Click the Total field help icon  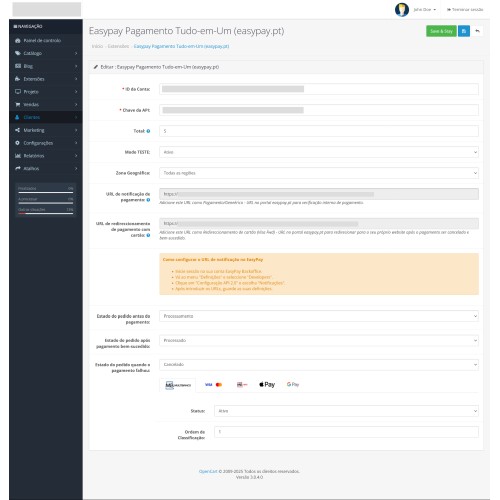(x=148, y=131)
